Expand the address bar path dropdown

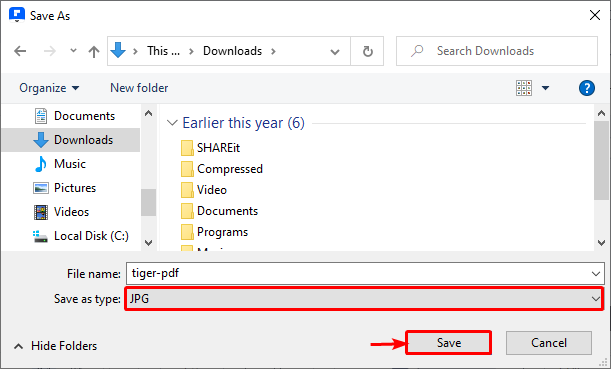coord(335,51)
